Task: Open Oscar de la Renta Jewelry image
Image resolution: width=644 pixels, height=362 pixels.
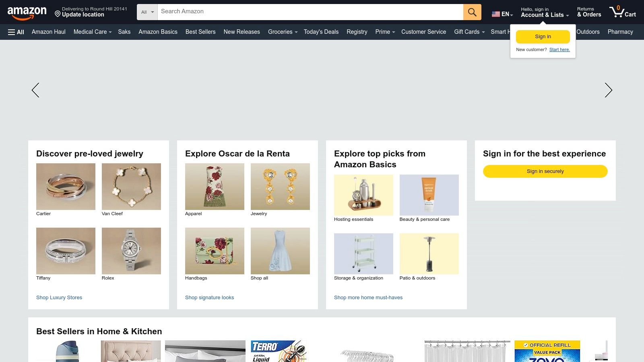Action: [x=280, y=187]
